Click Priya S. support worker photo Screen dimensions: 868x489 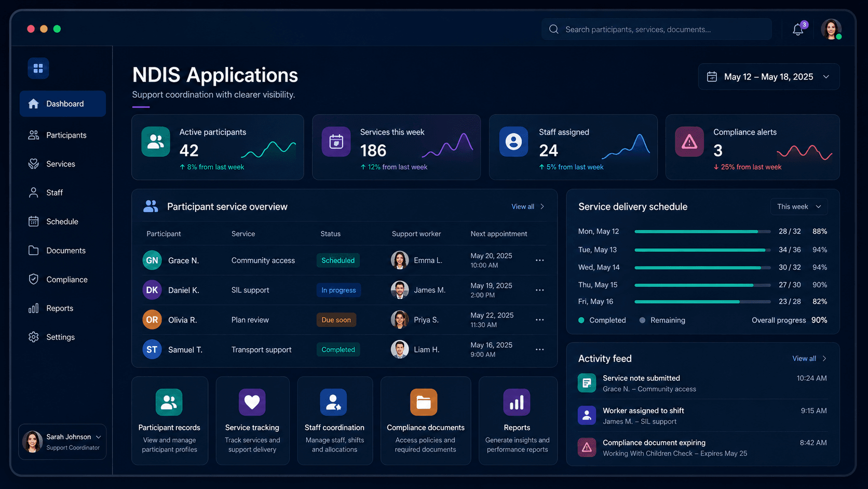click(x=400, y=320)
